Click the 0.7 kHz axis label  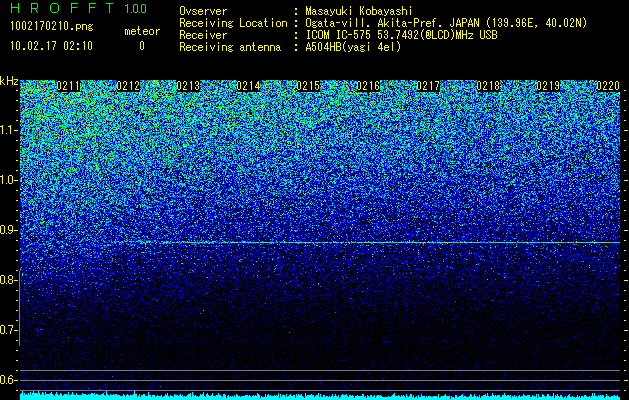tap(7, 330)
